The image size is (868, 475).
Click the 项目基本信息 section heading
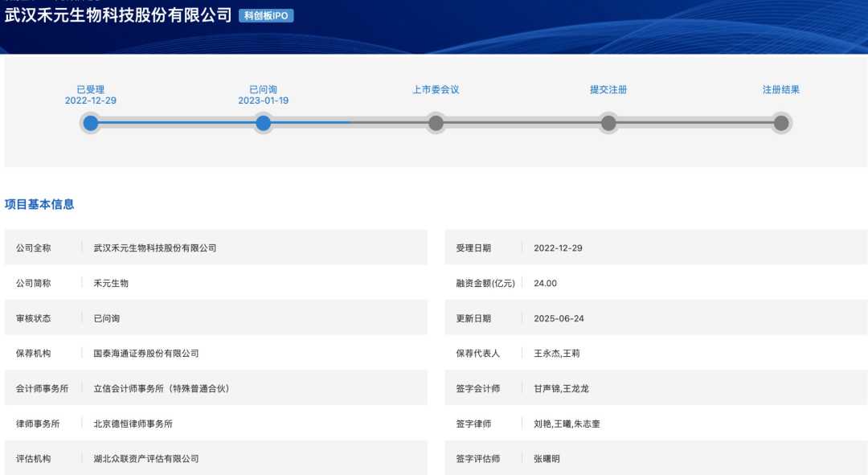39,204
